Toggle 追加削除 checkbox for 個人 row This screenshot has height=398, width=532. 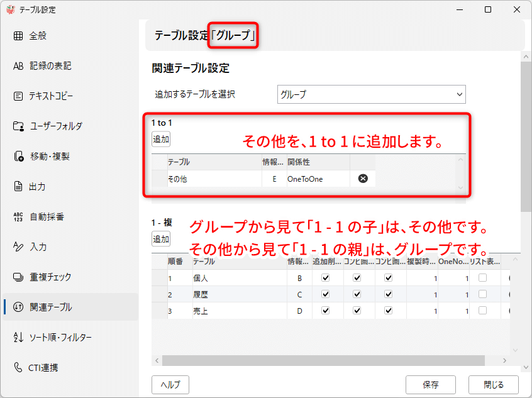click(326, 278)
